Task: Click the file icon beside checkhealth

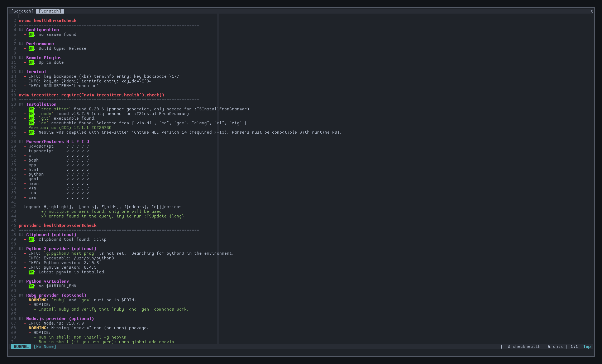Action: click(x=509, y=346)
